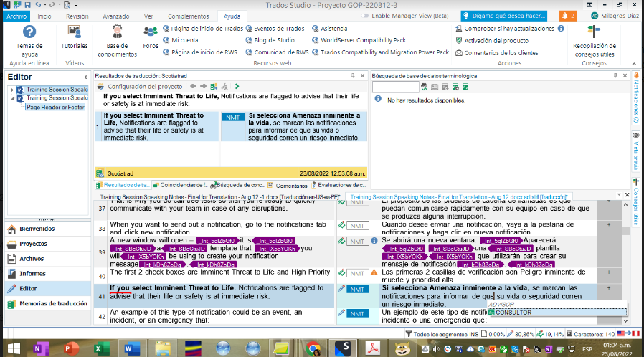The image size is (644, 357).
Task: Open Página de inicio de Trados link
Action: [203, 28]
